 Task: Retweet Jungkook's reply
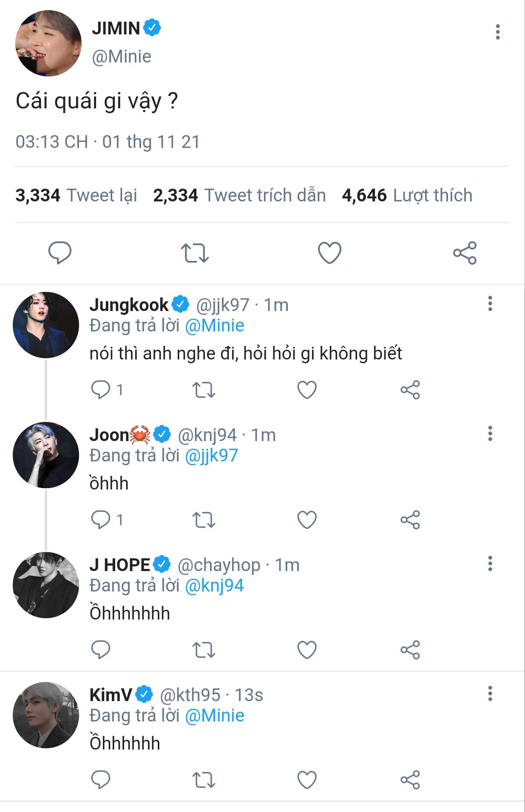tap(204, 390)
